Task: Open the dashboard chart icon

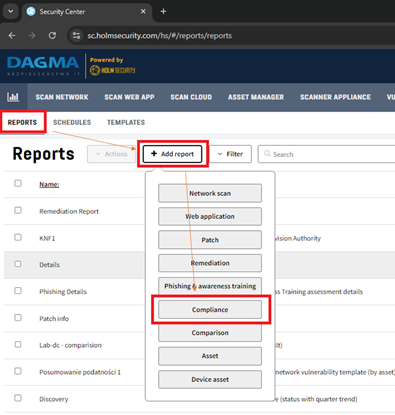Action: point(13,97)
